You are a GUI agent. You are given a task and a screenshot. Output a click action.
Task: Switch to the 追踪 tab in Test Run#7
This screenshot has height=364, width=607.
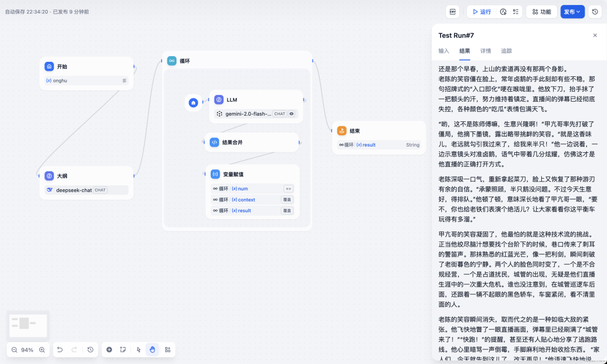[506, 51]
